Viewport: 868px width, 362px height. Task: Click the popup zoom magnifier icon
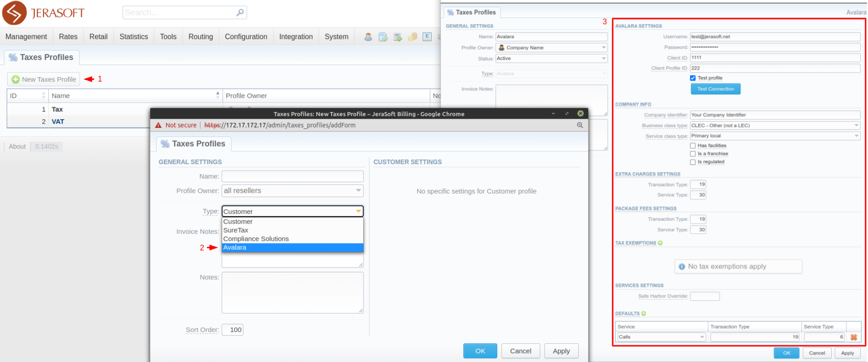coord(580,125)
